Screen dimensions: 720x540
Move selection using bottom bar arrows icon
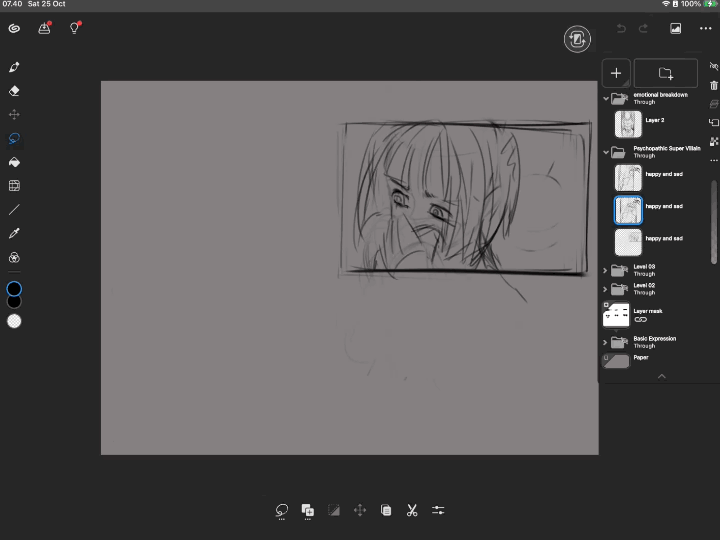(360, 510)
